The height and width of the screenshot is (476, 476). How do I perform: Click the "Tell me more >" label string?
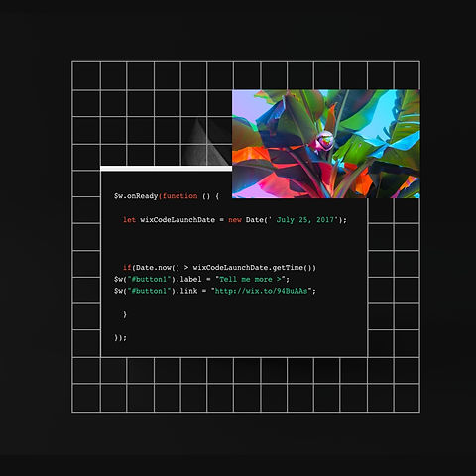click(250, 279)
